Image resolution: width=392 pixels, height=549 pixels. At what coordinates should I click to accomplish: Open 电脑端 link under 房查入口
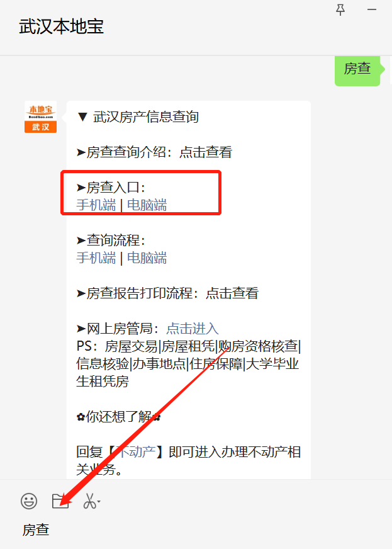pyautogui.click(x=147, y=205)
